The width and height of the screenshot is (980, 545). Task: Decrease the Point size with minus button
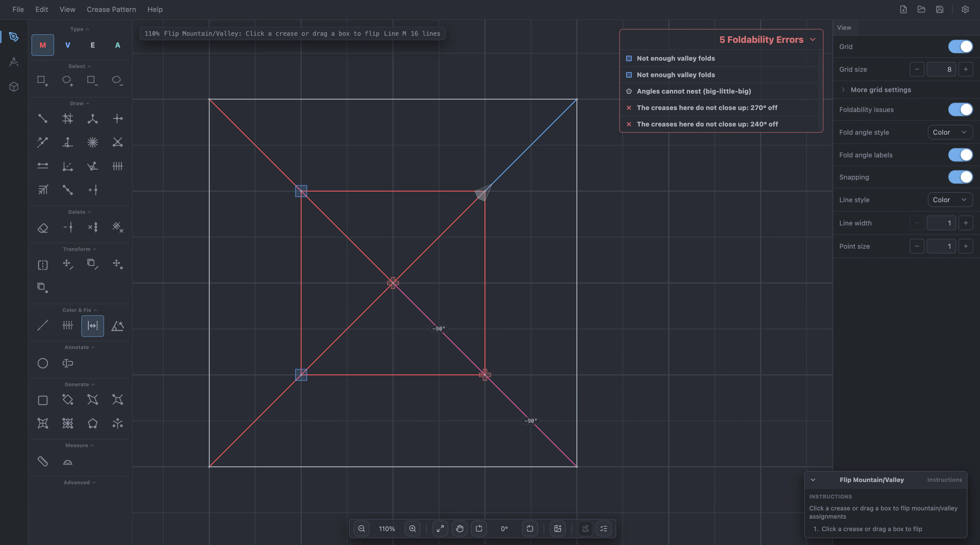pyautogui.click(x=917, y=246)
